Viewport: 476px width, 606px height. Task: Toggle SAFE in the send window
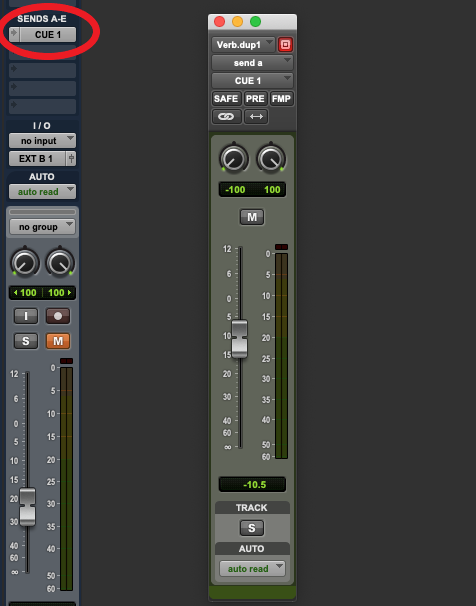tap(226, 99)
